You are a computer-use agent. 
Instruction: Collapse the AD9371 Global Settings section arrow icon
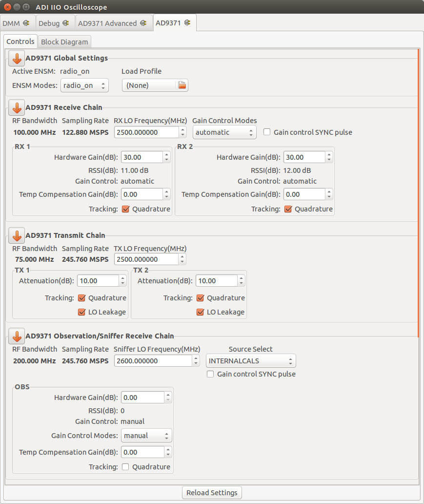click(16, 58)
